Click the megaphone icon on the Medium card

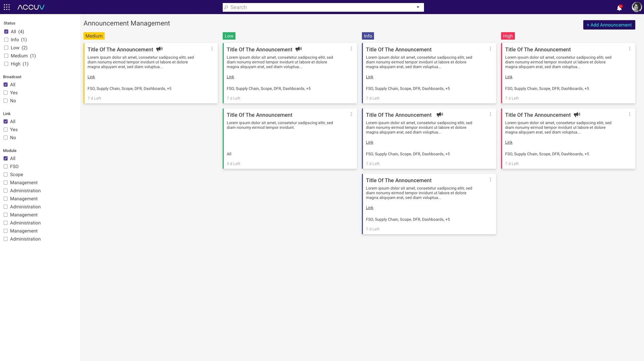point(159,49)
